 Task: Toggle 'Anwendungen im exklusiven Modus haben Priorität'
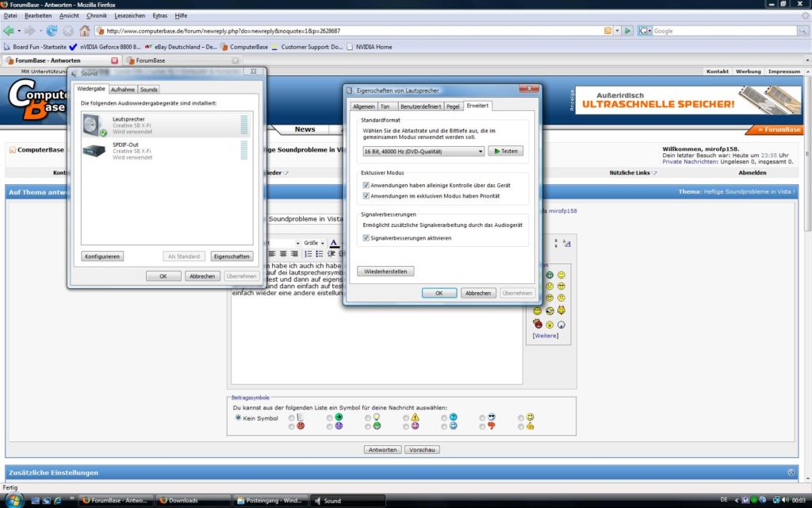pos(366,196)
